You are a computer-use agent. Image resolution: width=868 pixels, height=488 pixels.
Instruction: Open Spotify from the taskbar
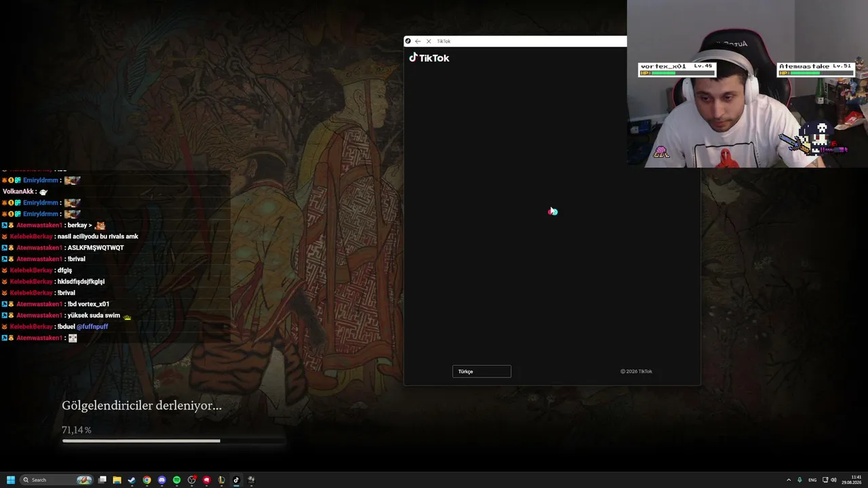[177, 480]
